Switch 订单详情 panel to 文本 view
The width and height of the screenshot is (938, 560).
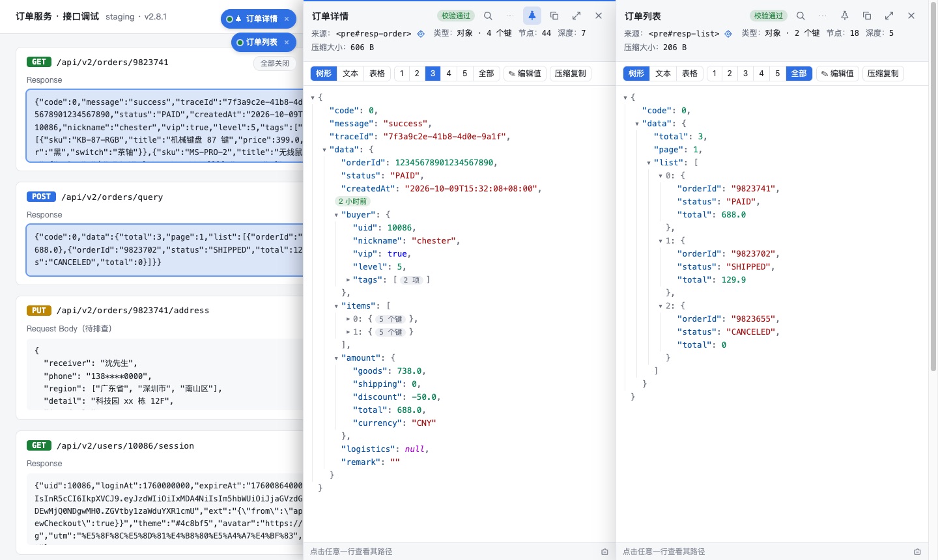click(350, 74)
